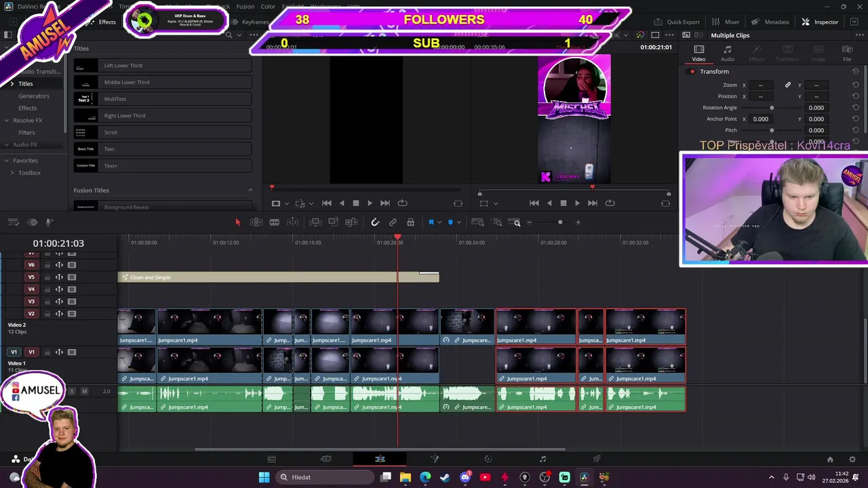Open the Metadata panel
This screenshot has width=868, height=488.
[770, 22]
